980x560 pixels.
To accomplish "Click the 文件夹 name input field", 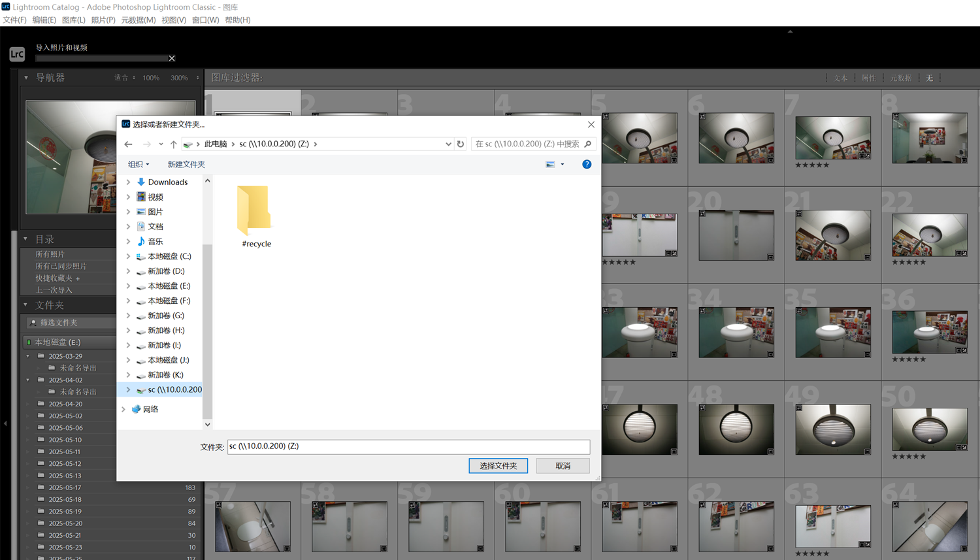I will [x=408, y=446].
